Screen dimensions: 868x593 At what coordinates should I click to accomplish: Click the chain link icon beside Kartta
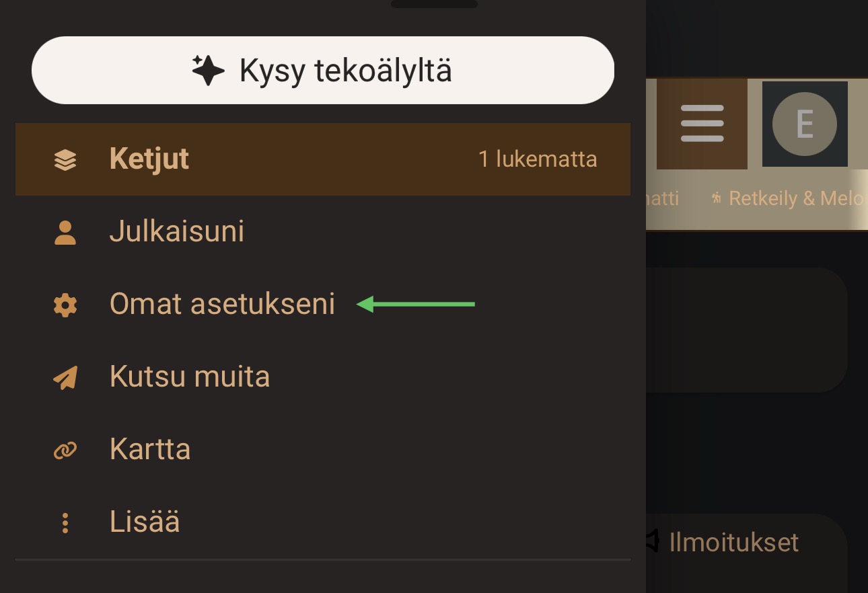65,450
